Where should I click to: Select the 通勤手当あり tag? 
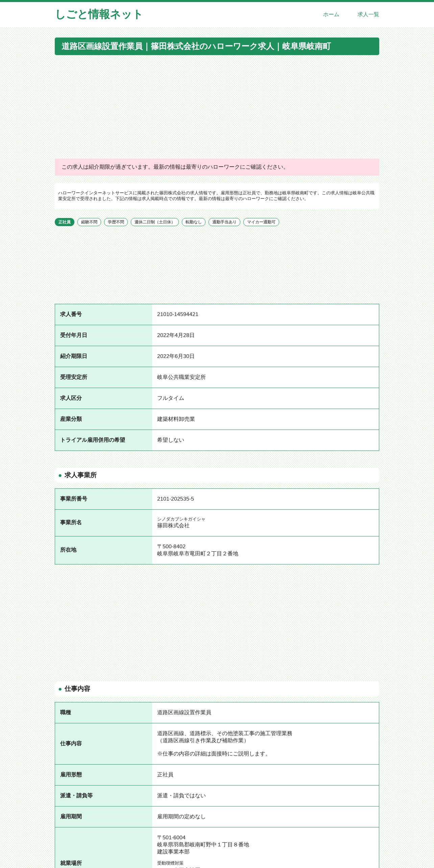(224, 222)
